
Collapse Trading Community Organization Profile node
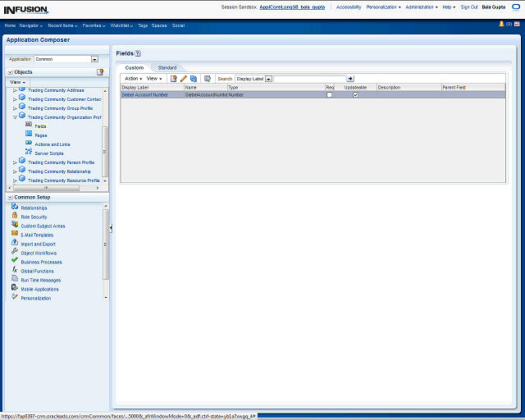[15, 117]
